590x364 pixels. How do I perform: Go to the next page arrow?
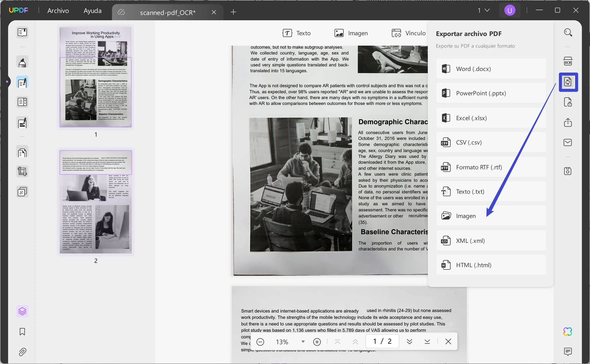[x=410, y=342]
